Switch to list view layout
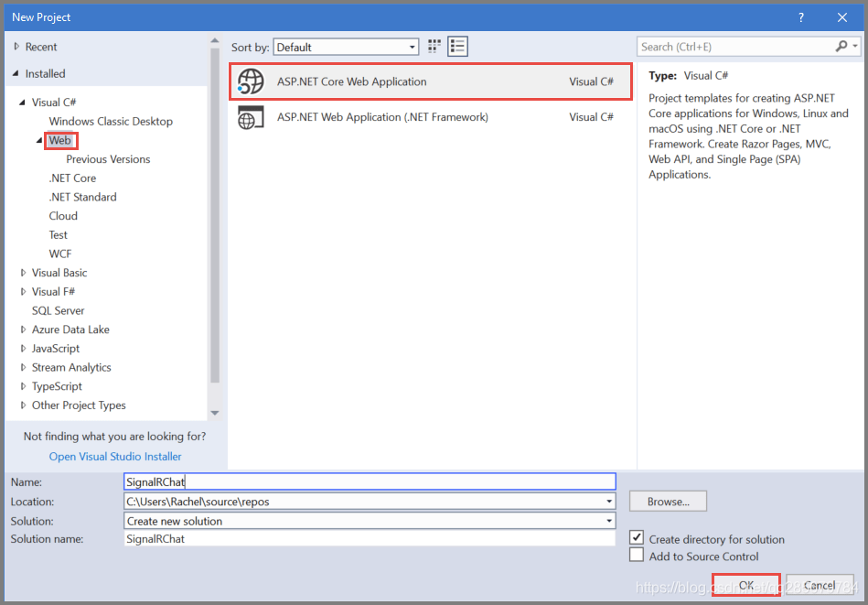868x605 pixels. [x=457, y=46]
